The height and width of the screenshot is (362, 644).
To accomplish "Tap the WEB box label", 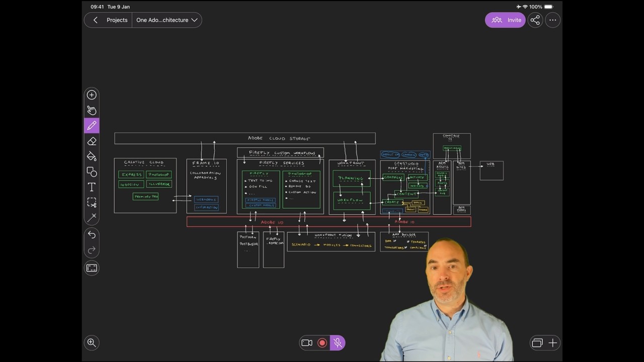I will click(x=491, y=164).
